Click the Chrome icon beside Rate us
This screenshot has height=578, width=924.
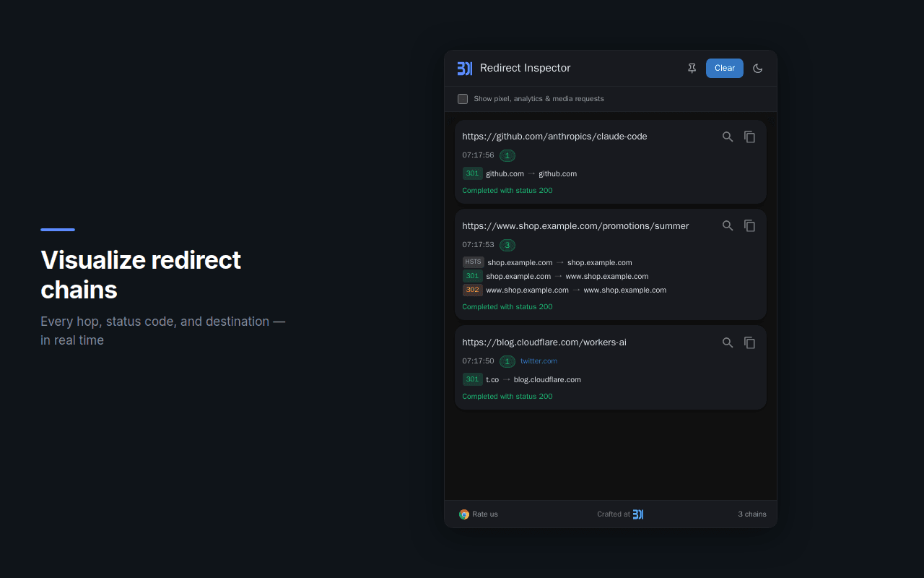coord(463,514)
